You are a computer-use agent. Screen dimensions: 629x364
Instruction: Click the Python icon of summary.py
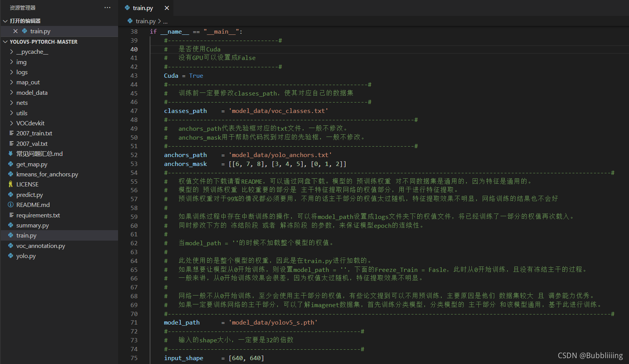[x=11, y=225]
